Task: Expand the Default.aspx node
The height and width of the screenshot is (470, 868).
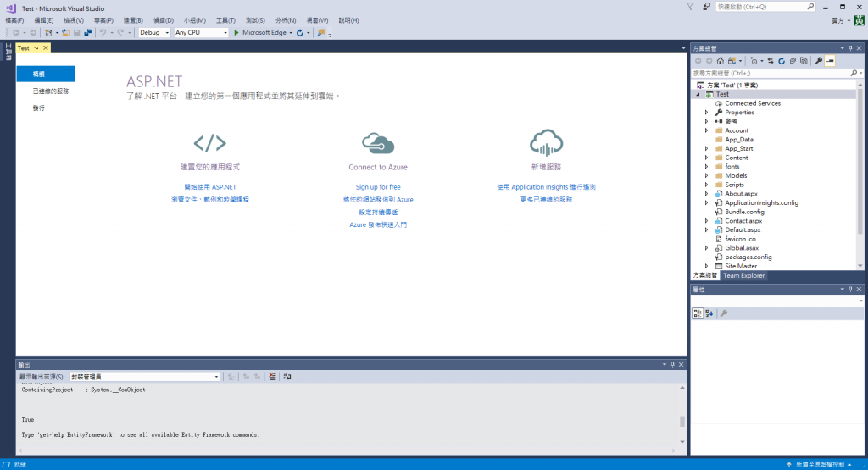Action: click(x=707, y=230)
